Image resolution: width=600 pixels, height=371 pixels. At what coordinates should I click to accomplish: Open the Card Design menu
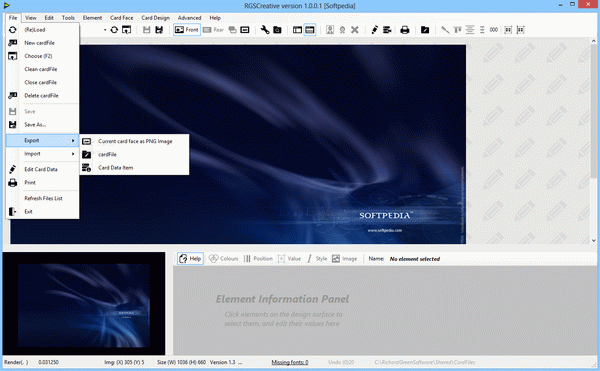(x=155, y=18)
